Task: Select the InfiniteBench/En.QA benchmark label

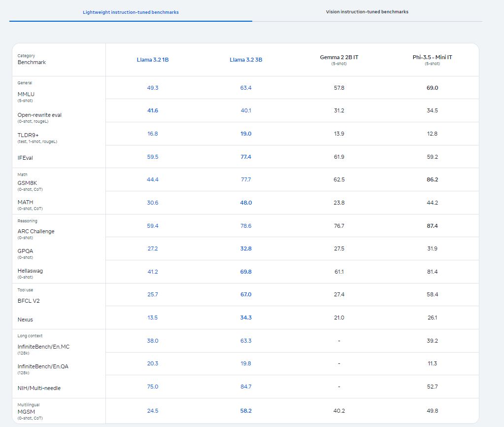Action: click(x=43, y=366)
